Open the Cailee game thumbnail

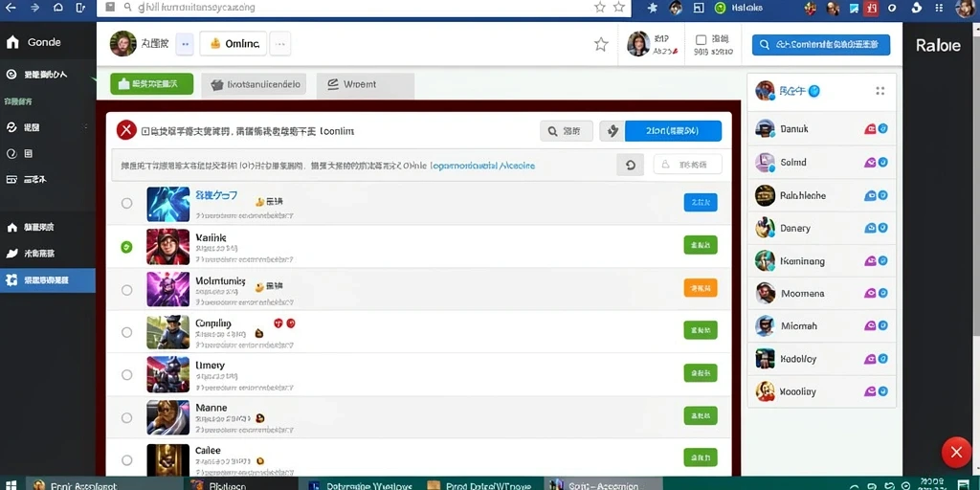[167, 459]
